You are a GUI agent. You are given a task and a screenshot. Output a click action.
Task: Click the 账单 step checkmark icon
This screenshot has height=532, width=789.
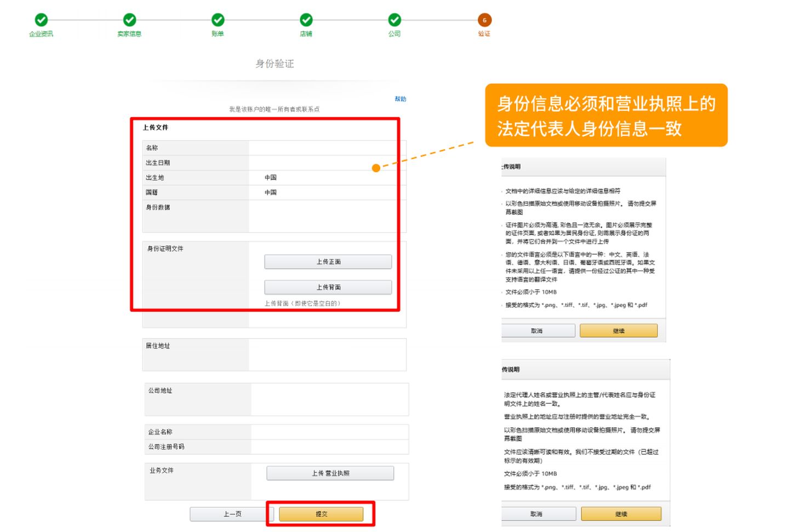tap(218, 20)
